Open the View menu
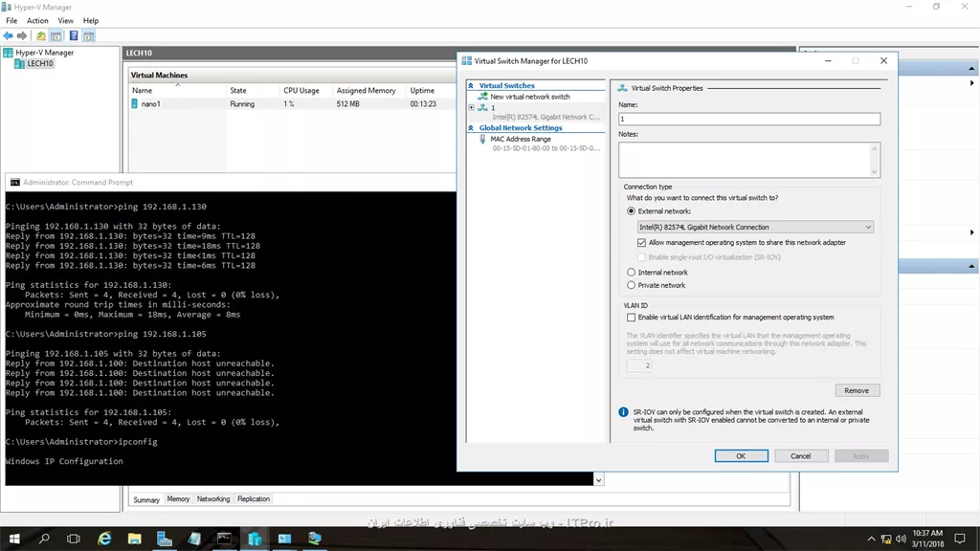980x551 pixels. click(66, 21)
